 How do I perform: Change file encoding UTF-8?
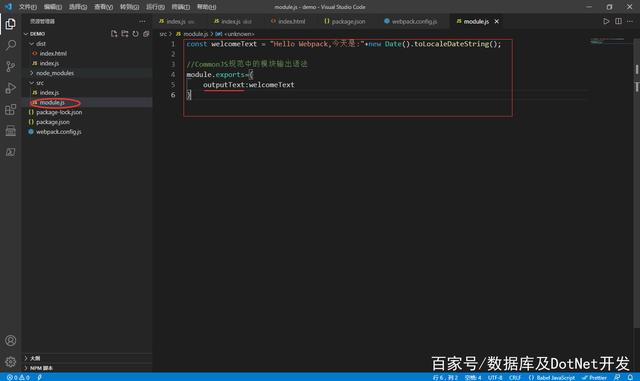click(x=495, y=377)
